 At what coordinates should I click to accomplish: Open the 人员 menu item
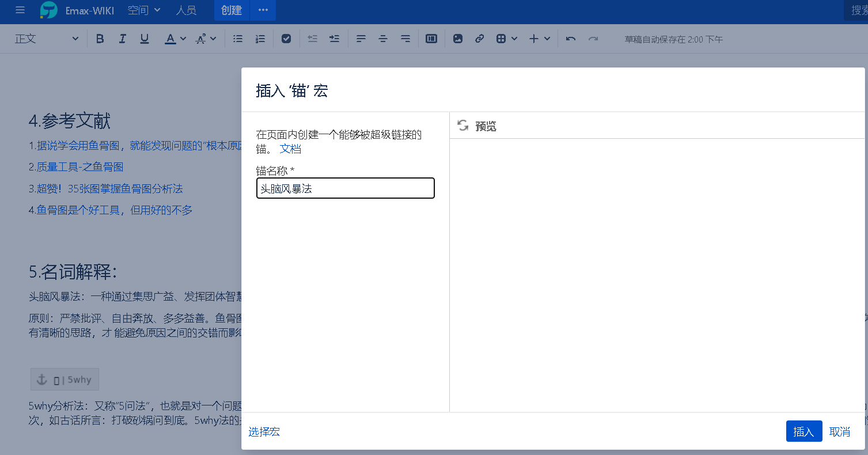186,10
